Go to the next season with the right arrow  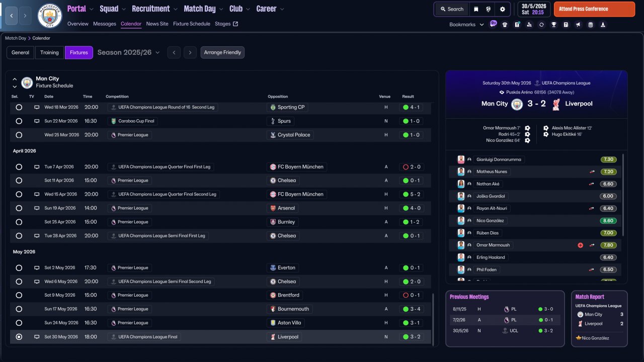tap(190, 52)
